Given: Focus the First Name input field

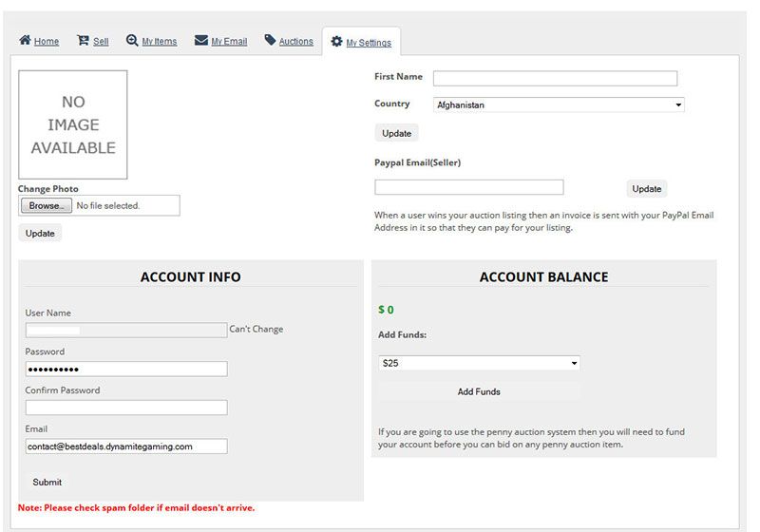Looking at the screenshot, I should click(x=555, y=79).
